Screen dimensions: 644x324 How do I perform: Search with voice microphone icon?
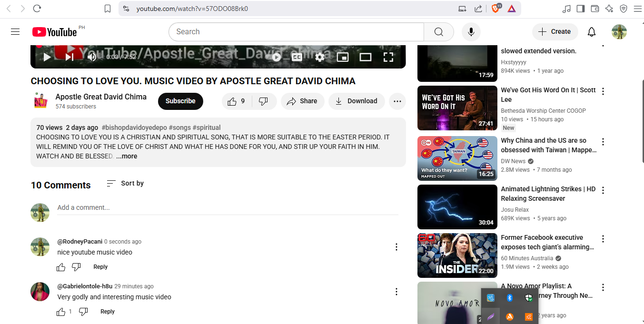click(471, 32)
